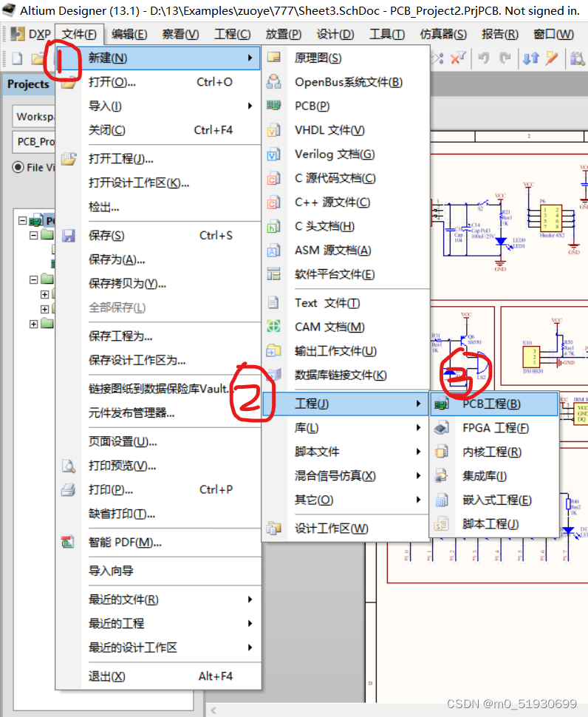
Task: Create new CAM 文档(M)
Action: 346,327
